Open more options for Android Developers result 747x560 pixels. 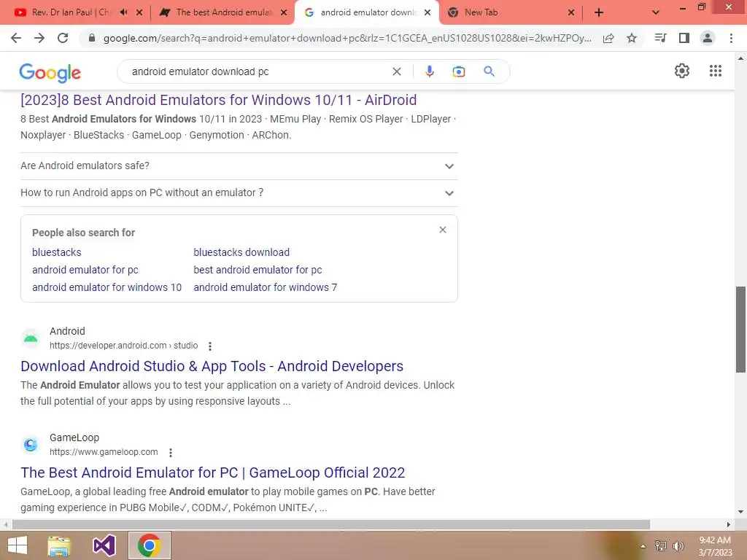[x=210, y=346]
